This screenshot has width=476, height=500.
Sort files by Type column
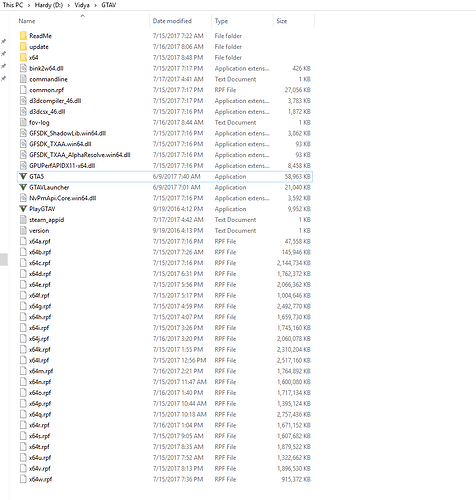click(221, 21)
